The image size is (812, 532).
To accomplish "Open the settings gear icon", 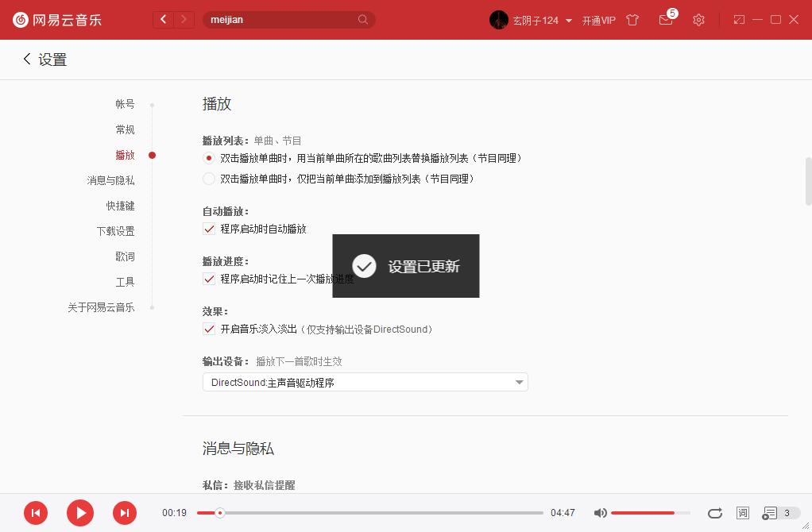I will point(698,20).
